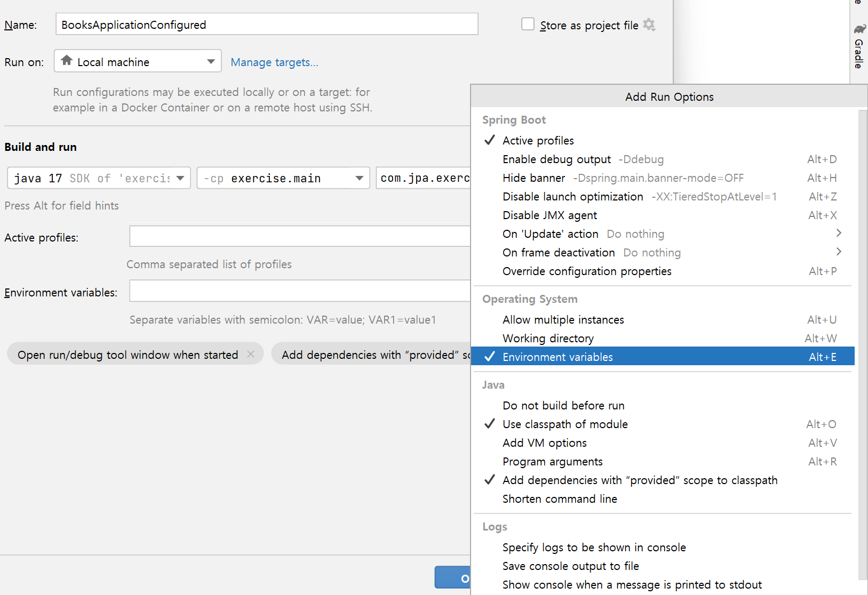868x595 pixels.
Task: Open the Manage targets link
Action: 274,62
